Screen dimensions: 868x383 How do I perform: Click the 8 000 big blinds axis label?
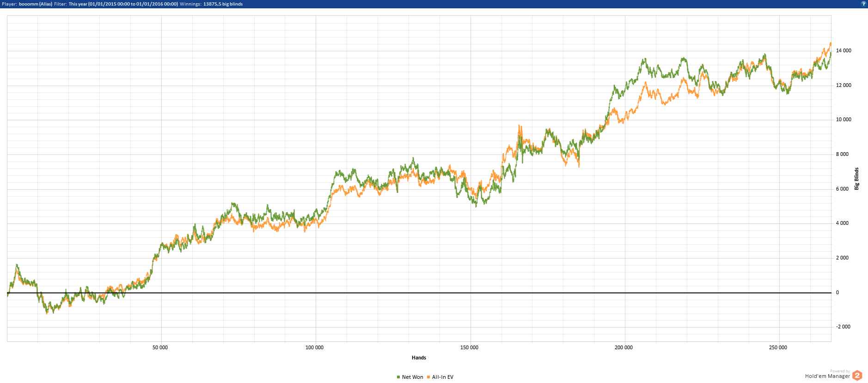(x=842, y=154)
